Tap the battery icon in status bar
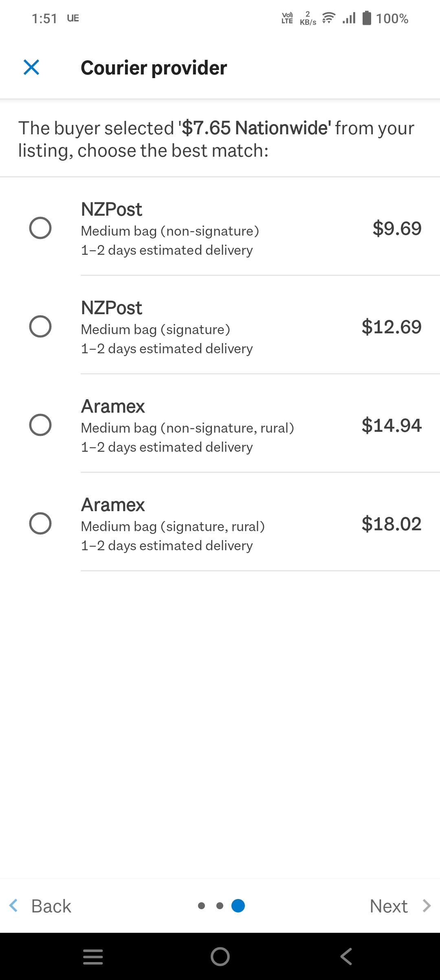 (x=367, y=18)
